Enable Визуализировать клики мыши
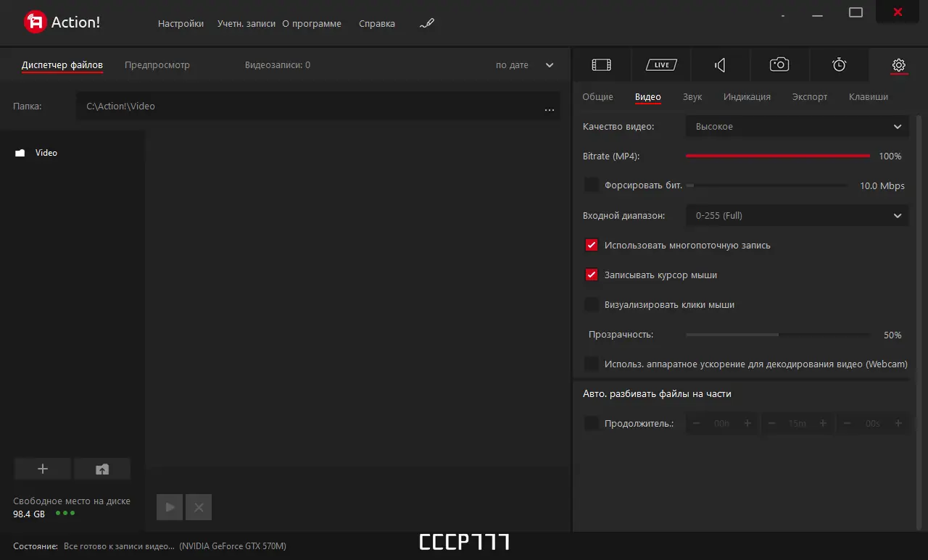 [592, 304]
